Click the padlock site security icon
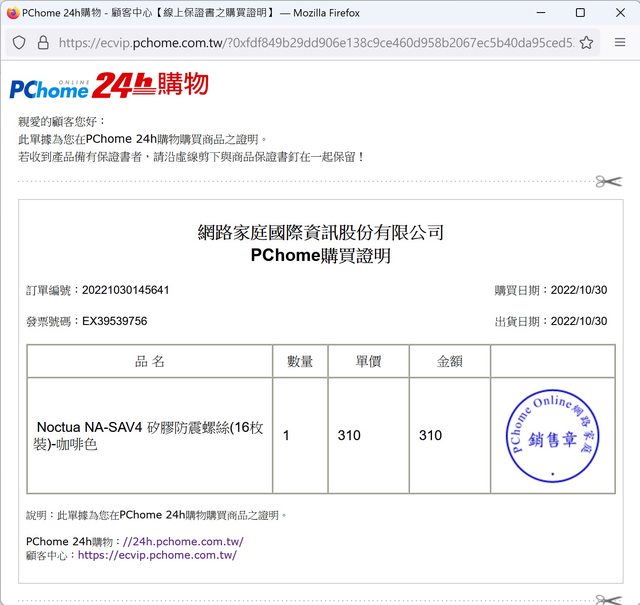This screenshot has width=640, height=605. (42, 43)
